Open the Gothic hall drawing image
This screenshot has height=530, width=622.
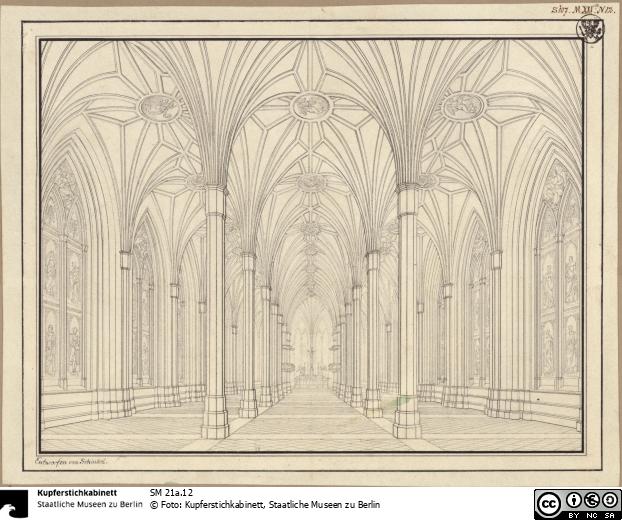(311, 245)
